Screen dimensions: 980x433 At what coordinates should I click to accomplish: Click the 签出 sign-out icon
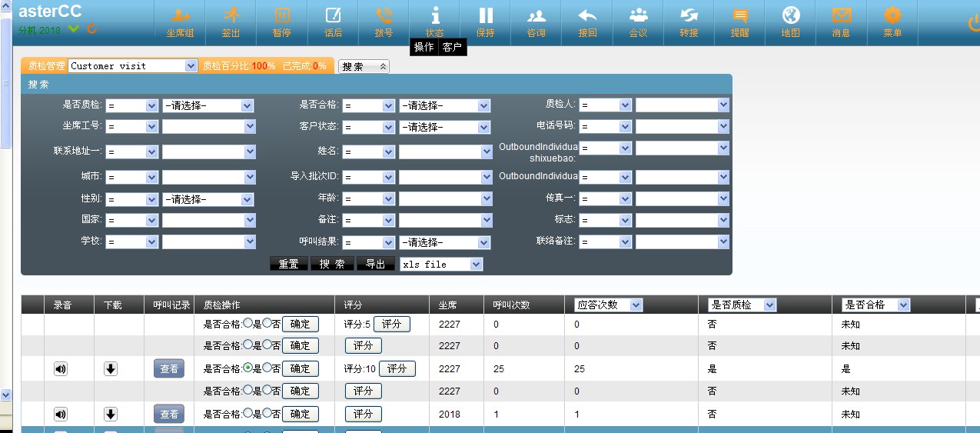(x=231, y=22)
